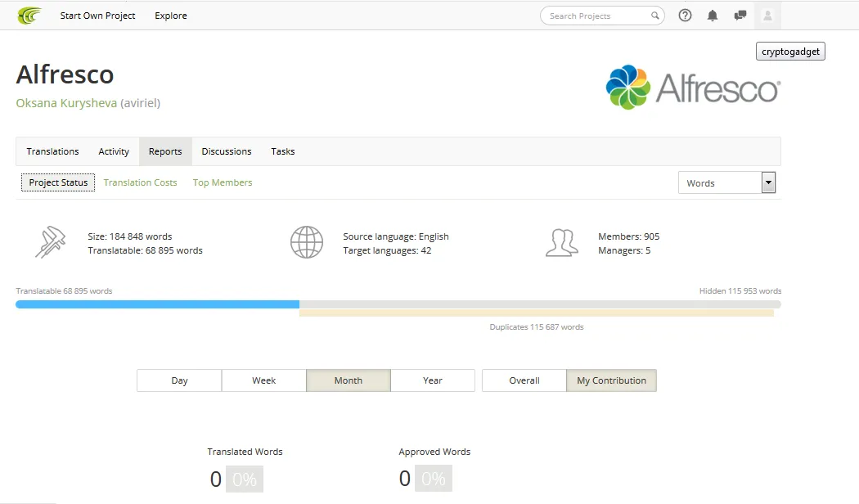The height and width of the screenshot is (504, 859).
Task: Open the Words units dropdown
Action: point(726,183)
